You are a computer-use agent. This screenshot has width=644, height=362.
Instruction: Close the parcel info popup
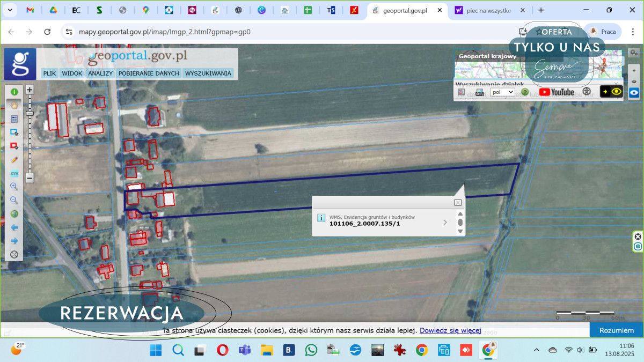(457, 203)
